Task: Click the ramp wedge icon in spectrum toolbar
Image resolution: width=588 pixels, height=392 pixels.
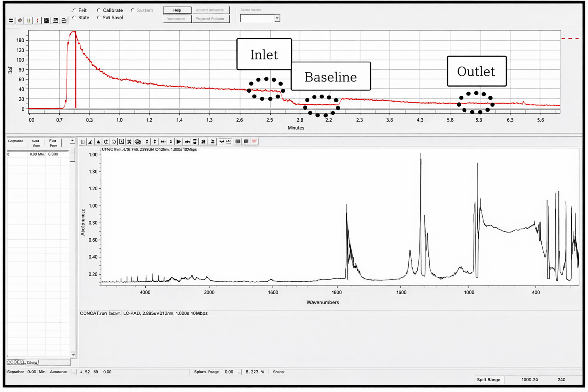Action: coord(90,142)
